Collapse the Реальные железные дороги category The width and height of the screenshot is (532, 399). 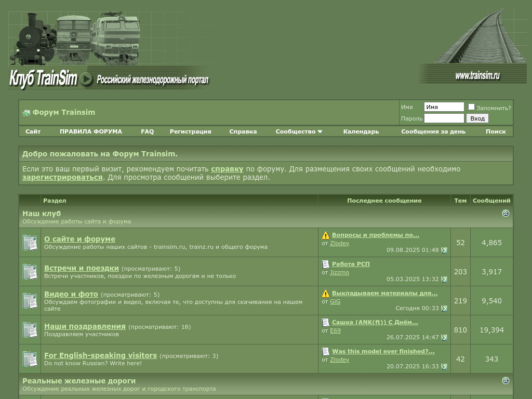(506, 381)
